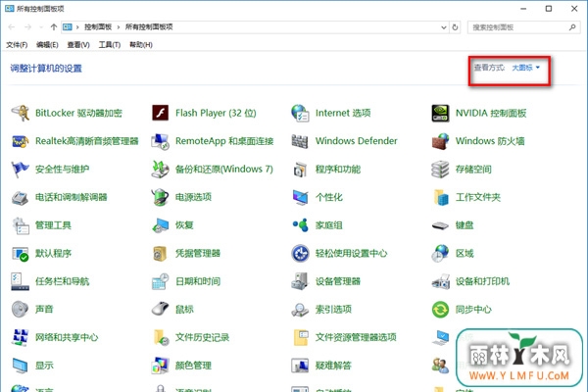This screenshot has width=588, height=392.
Task: Open the 安全性与维护 flag icon
Action: pos(20,170)
